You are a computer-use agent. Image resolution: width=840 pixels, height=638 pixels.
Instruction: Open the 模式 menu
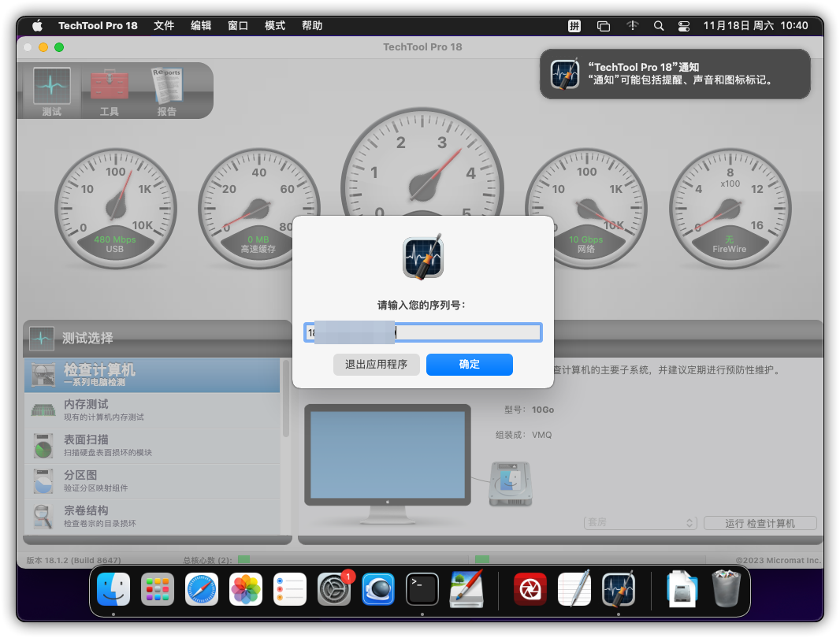(x=275, y=26)
